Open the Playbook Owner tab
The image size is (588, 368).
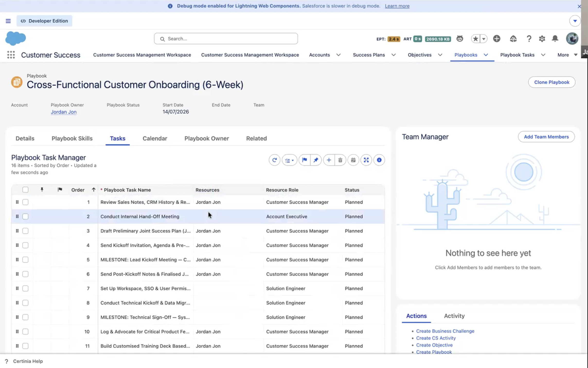[x=206, y=138]
